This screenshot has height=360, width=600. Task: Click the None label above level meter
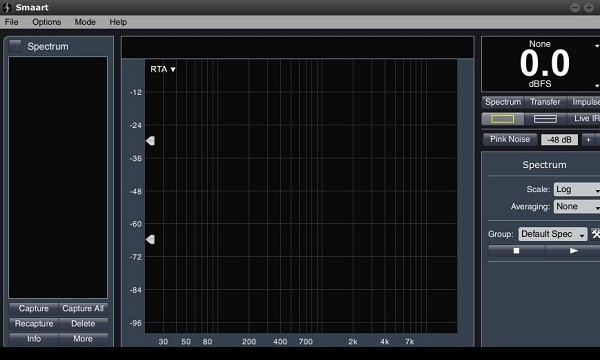click(540, 44)
